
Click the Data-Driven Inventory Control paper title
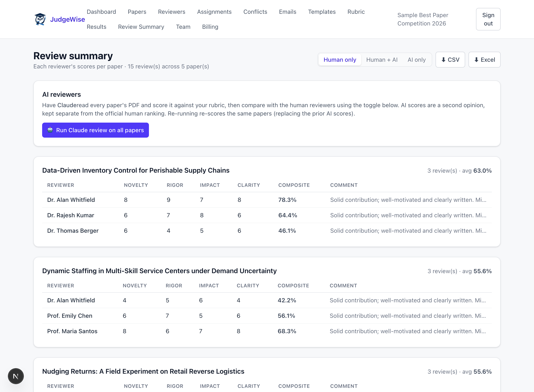[136, 170]
